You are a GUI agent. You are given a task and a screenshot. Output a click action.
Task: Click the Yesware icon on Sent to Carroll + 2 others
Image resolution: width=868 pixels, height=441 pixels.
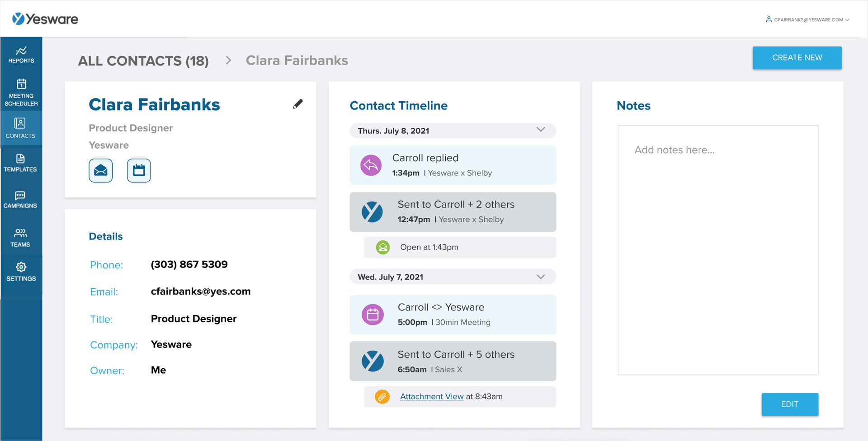[373, 212]
